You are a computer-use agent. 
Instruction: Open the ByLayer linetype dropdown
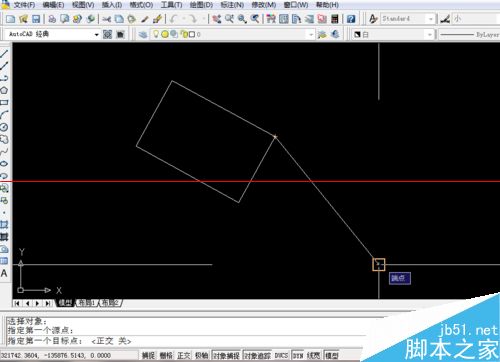pyautogui.click(x=469, y=34)
